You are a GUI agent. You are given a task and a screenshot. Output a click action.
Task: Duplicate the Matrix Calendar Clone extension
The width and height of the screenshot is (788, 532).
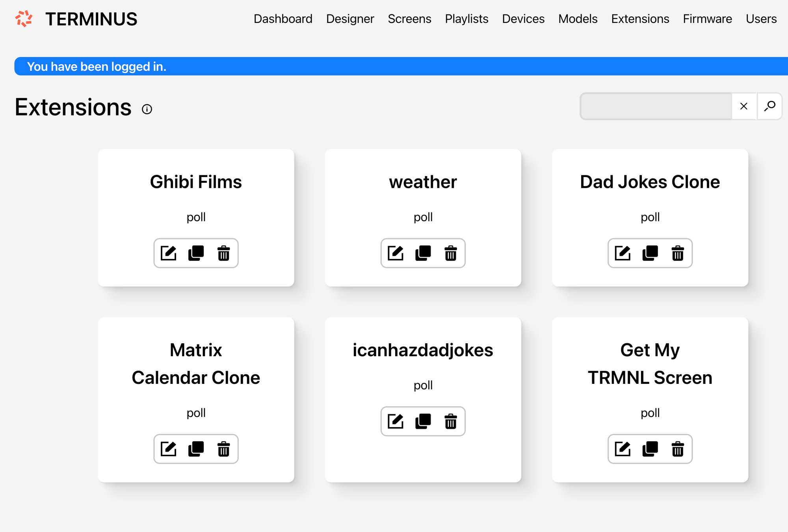tap(196, 449)
